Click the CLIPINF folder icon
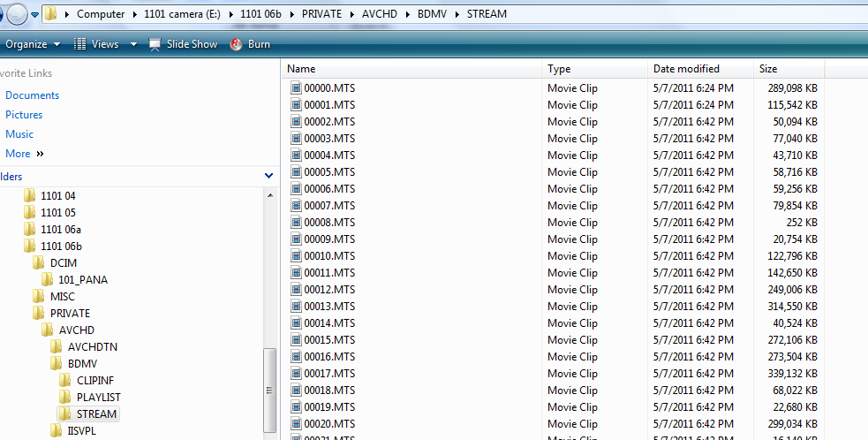 pyautogui.click(x=65, y=380)
